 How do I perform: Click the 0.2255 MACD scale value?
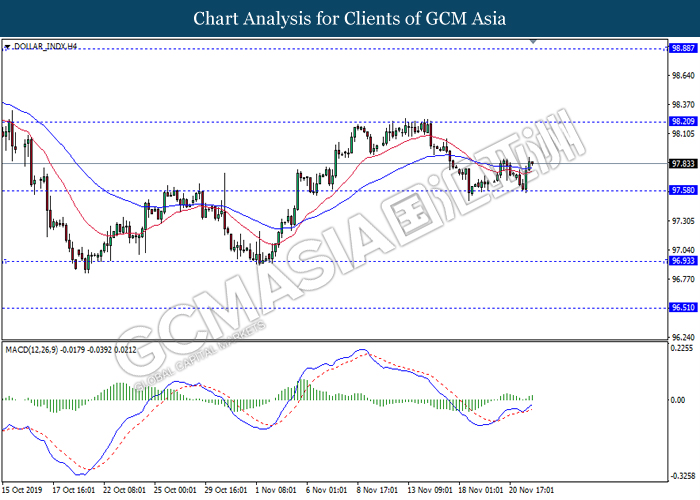pyautogui.click(x=682, y=348)
